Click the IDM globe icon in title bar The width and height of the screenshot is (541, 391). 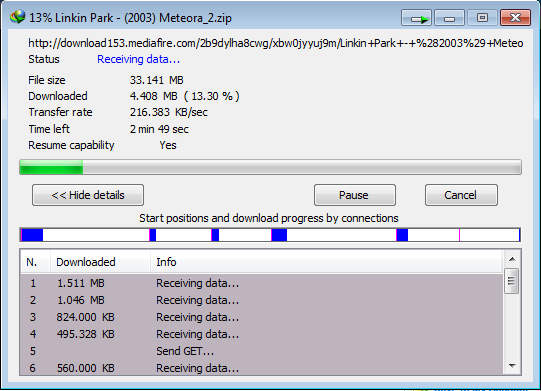[x=18, y=17]
